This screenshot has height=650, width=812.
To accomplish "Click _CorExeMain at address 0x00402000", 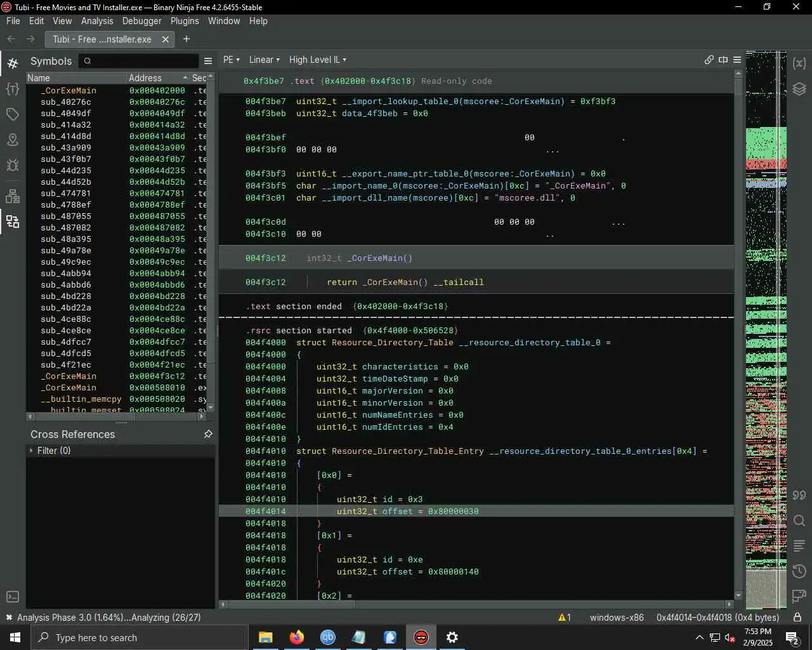I will pos(116,90).
